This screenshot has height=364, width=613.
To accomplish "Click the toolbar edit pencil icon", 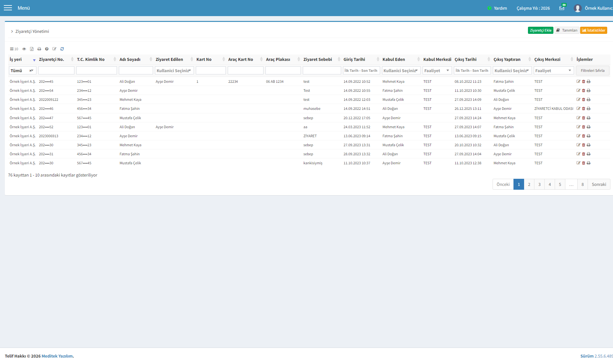I will [54, 49].
